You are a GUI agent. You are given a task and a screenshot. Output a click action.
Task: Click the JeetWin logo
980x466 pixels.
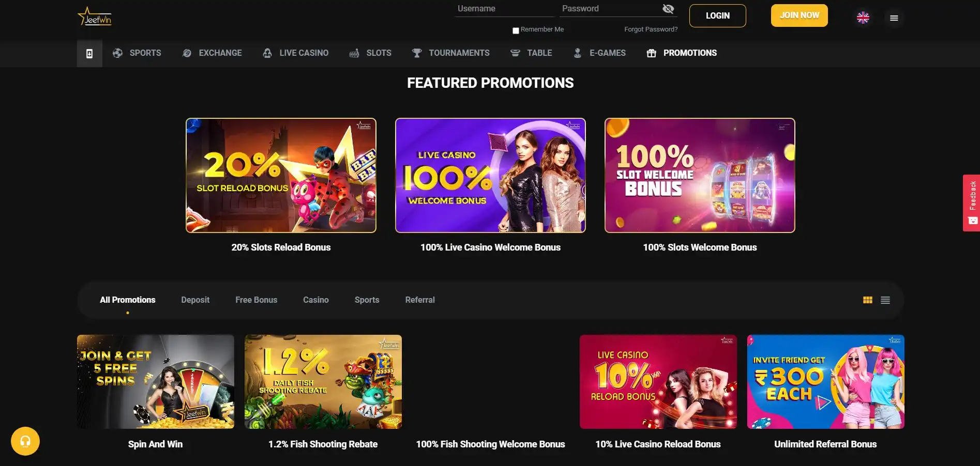(95, 17)
